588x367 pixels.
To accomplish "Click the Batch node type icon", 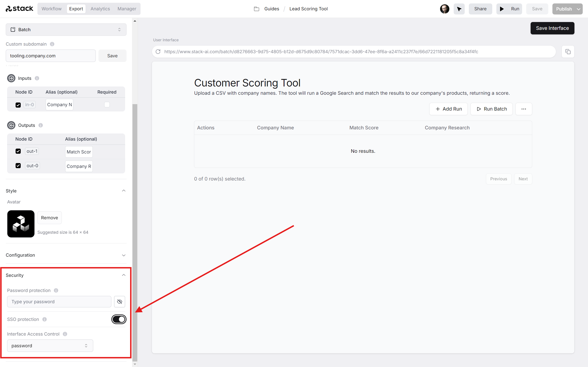I will [x=13, y=30].
